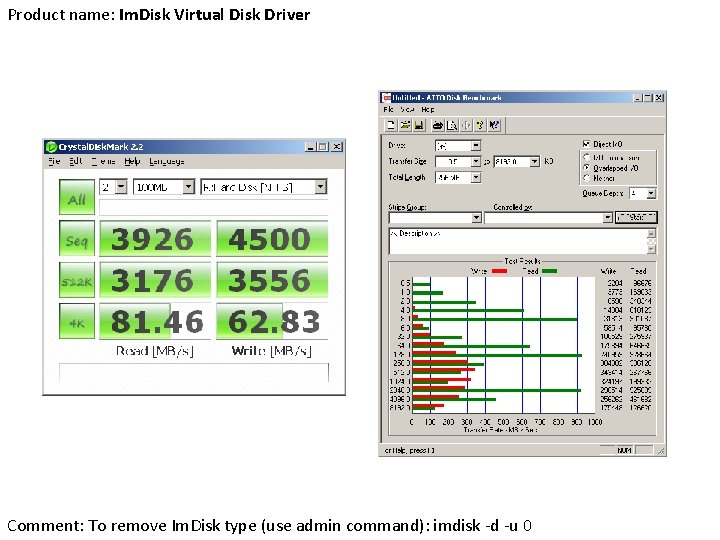
Task: Click the Save floppy icon in ATTO toolbar
Action: pyautogui.click(x=419, y=125)
